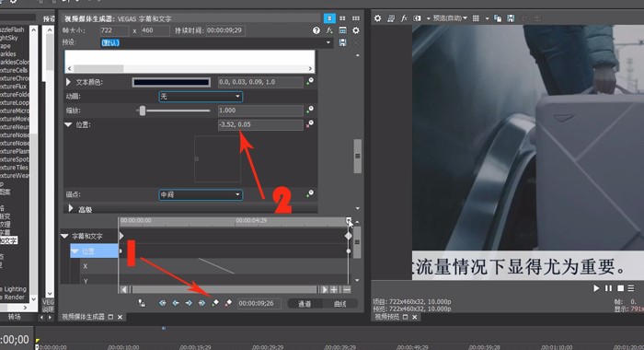
Task: Open preview quality 预览(自动) dropdown
Action: 450,18
